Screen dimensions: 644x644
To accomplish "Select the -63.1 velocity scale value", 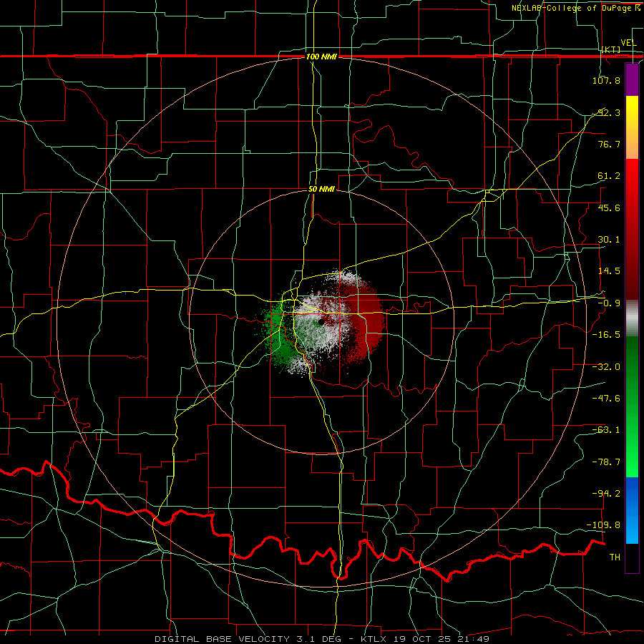I will tap(606, 430).
